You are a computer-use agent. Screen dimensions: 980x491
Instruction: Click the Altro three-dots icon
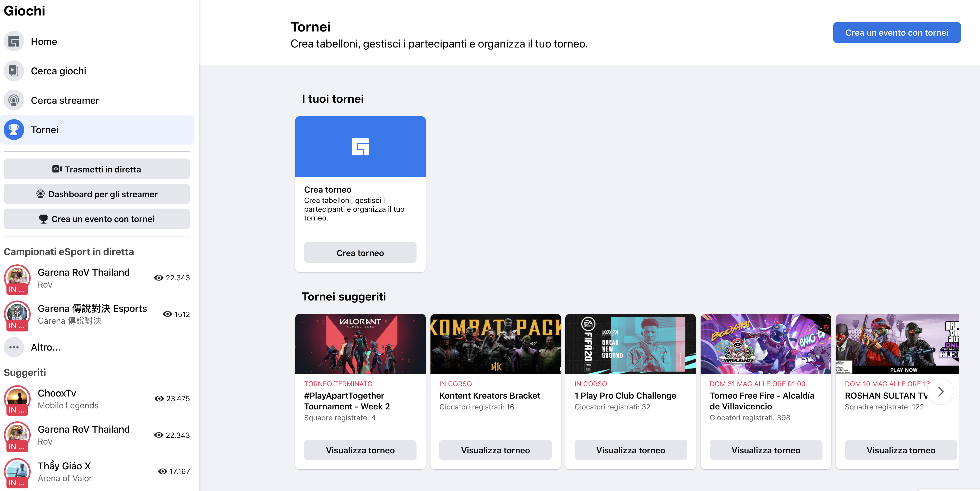coord(14,347)
